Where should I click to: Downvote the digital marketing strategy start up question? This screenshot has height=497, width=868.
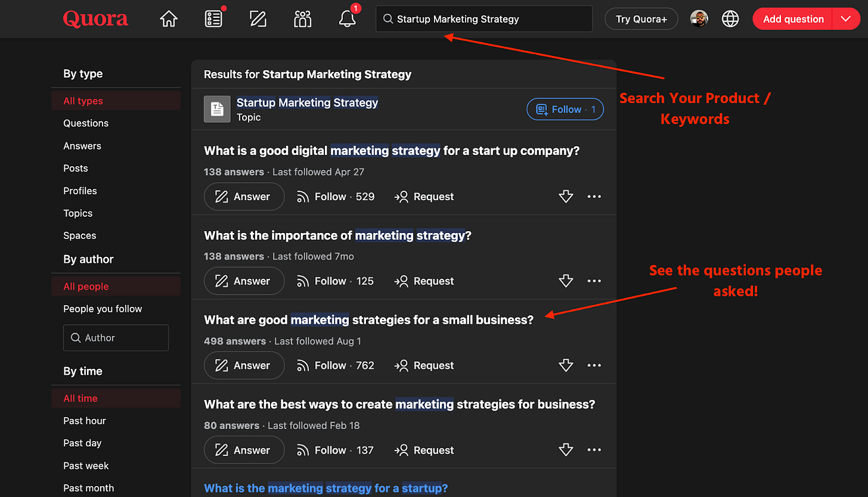566,197
